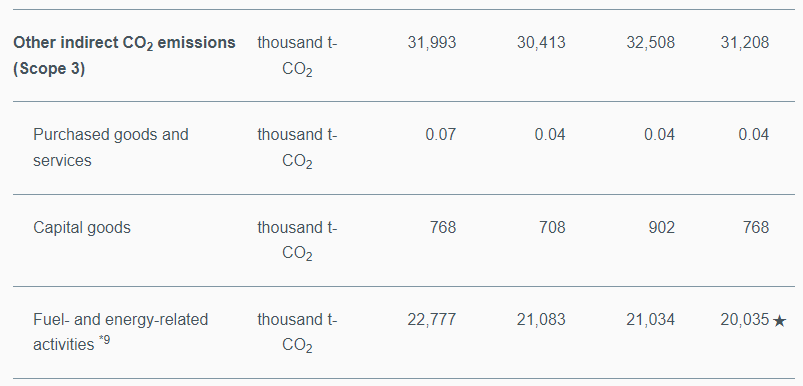Click the 'Fuel- and energy-related activities' label
The height and width of the screenshot is (386, 803).
click(x=120, y=332)
